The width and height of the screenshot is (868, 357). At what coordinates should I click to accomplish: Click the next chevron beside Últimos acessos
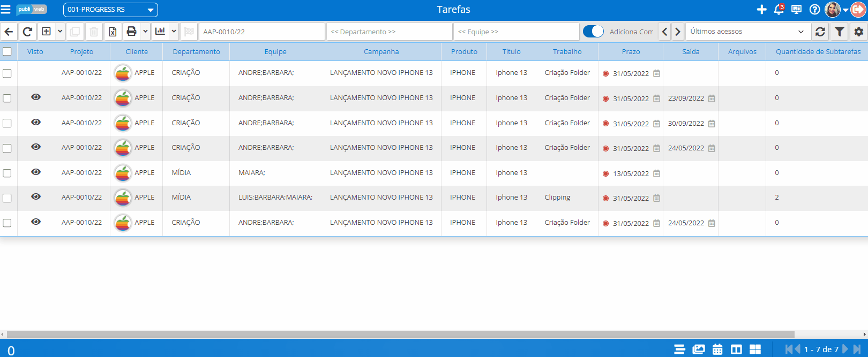(678, 32)
